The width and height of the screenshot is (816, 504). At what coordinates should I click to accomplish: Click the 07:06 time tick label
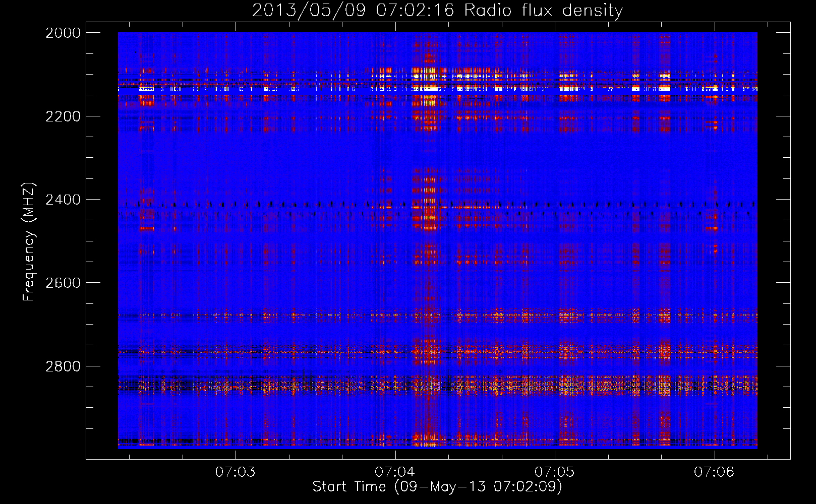(x=714, y=472)
